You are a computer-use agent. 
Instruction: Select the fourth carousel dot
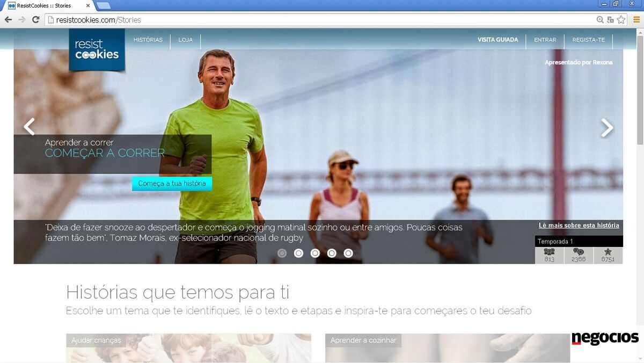click(332, 253)
